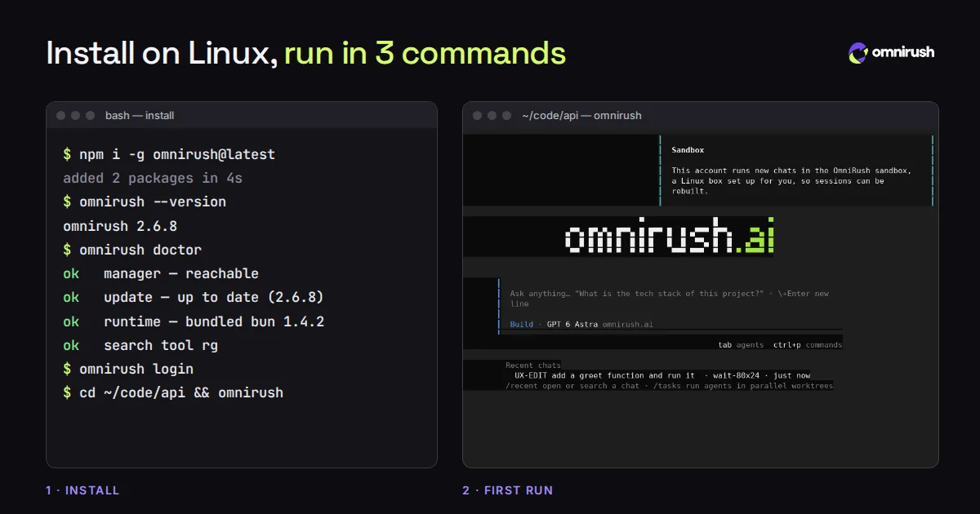980x514 pixels.
Task: Click the '1 · INSTALL' caption
Action: [x=82, y=490]
